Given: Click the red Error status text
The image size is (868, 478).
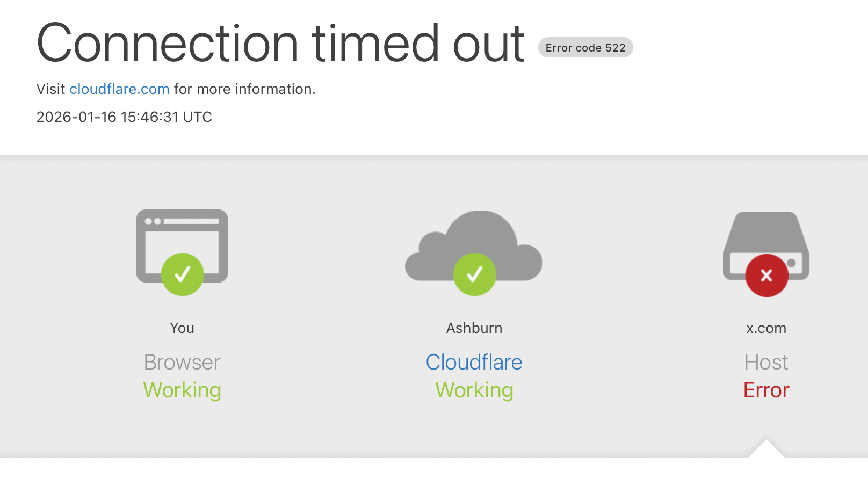Looking at the screenshot, I should (766, 390).
